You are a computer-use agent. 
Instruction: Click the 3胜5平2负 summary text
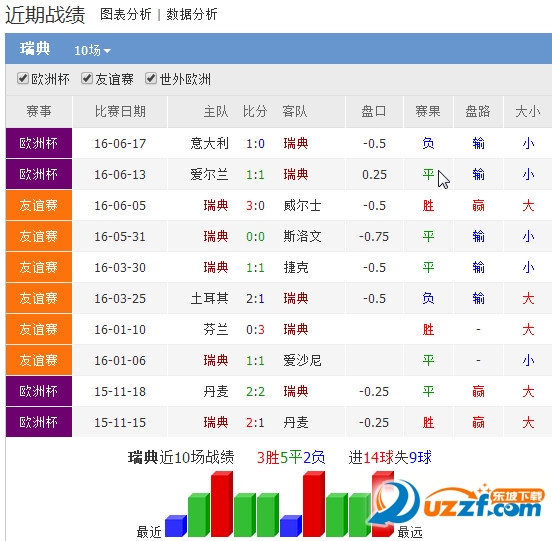[x=291, y=457]
